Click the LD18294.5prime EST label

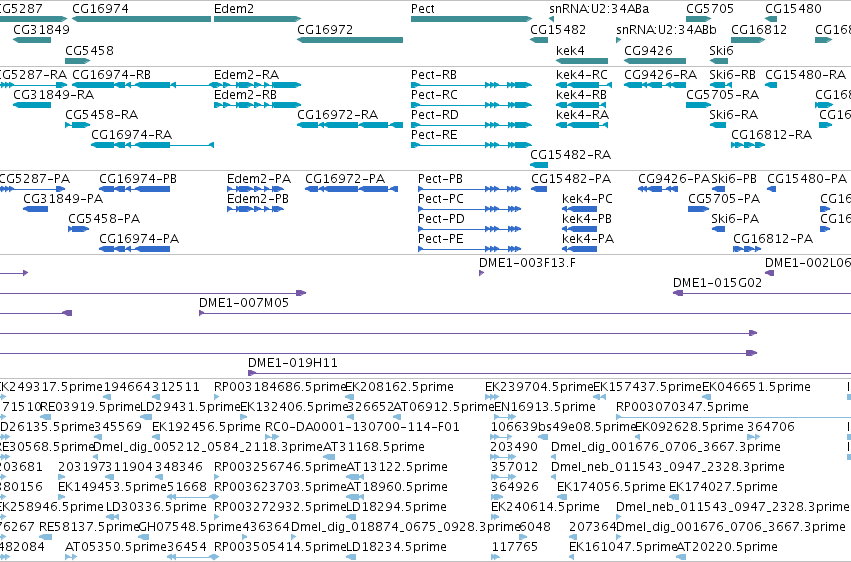[396, 507]
